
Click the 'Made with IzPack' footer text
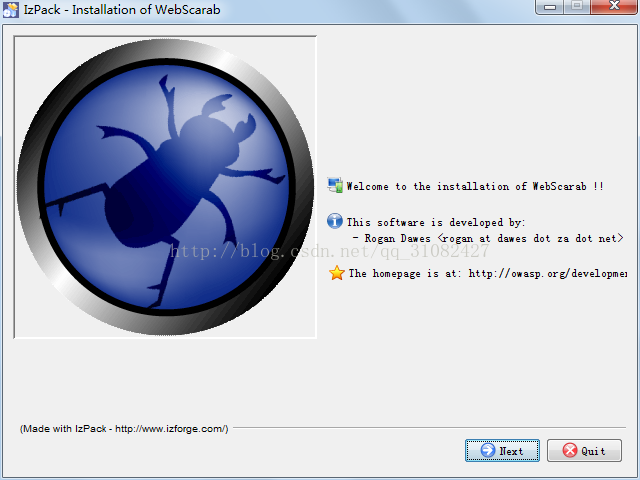(124, 429)
